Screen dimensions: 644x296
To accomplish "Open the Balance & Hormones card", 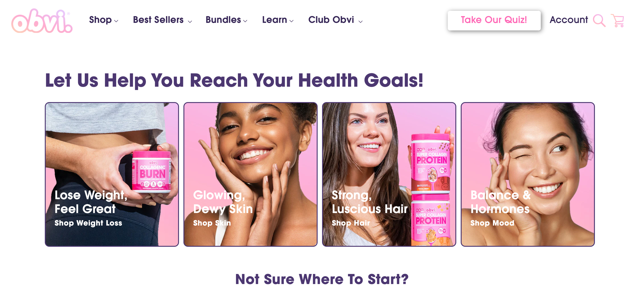I will (x=527, y=174).
